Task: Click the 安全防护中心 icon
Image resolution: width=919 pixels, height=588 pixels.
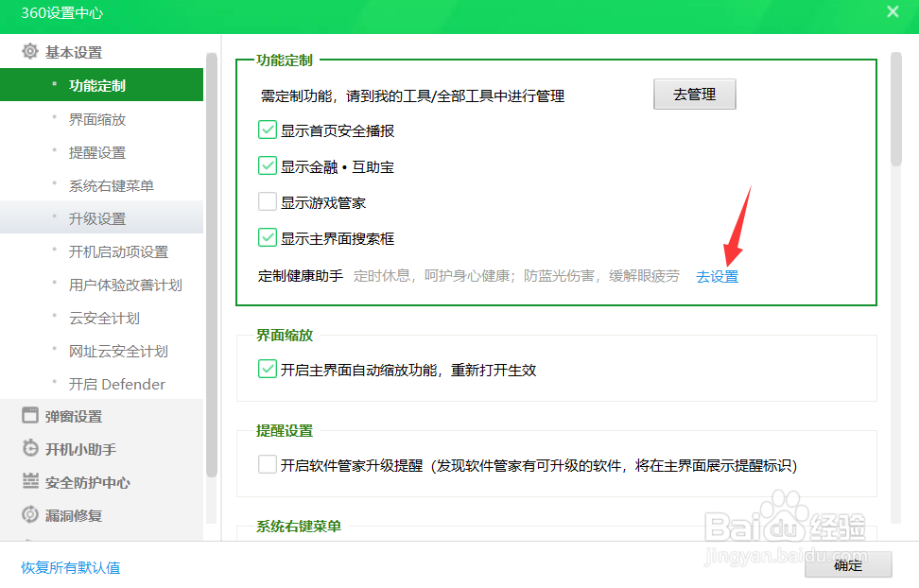Action: (30, 481)
